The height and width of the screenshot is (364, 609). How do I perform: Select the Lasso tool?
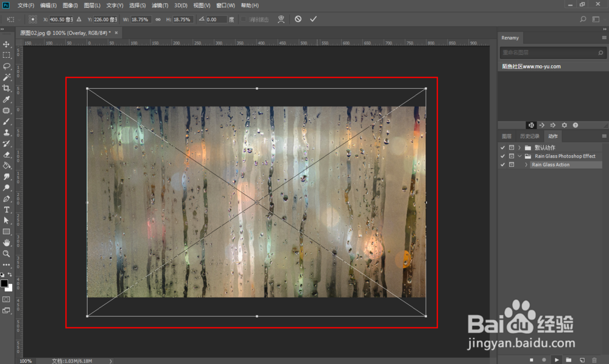click(6, 66)
